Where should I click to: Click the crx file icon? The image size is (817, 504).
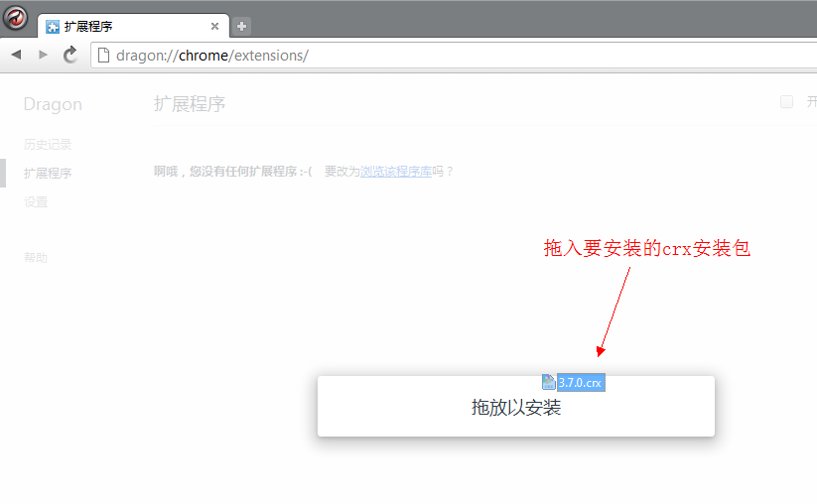tap(549, 382)
